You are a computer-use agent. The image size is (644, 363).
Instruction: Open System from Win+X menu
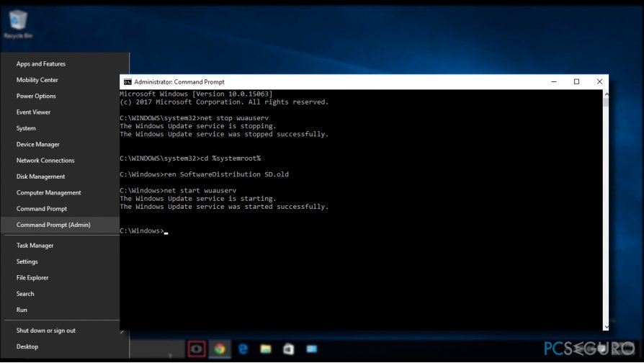(x=26, y=128)
